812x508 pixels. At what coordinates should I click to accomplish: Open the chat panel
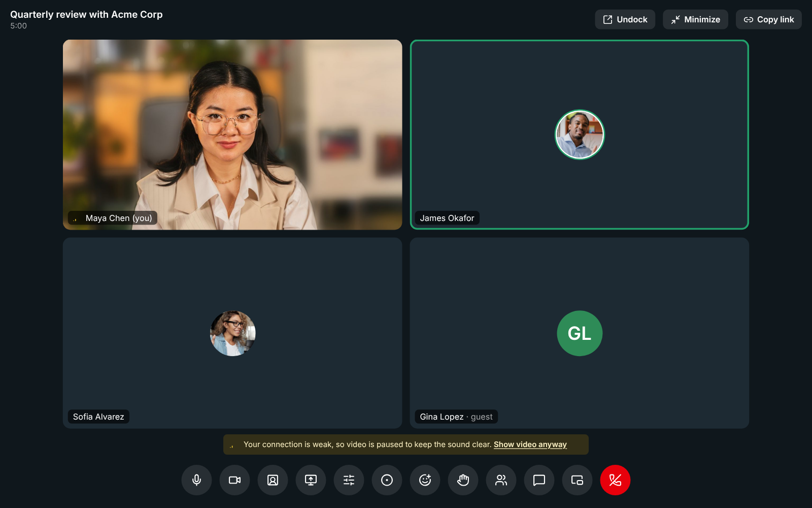coord(539,480)
